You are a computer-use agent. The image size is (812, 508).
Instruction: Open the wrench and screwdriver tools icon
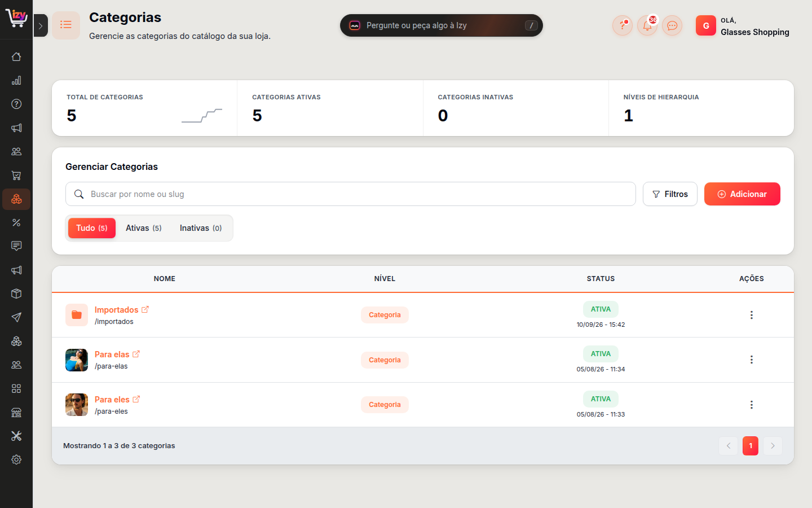(x=16, y=436)
